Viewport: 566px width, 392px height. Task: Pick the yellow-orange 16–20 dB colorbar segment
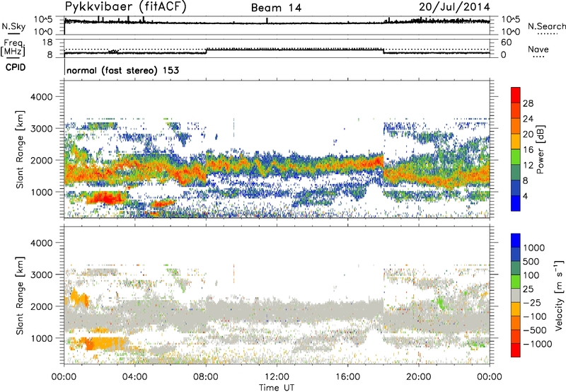516,142
